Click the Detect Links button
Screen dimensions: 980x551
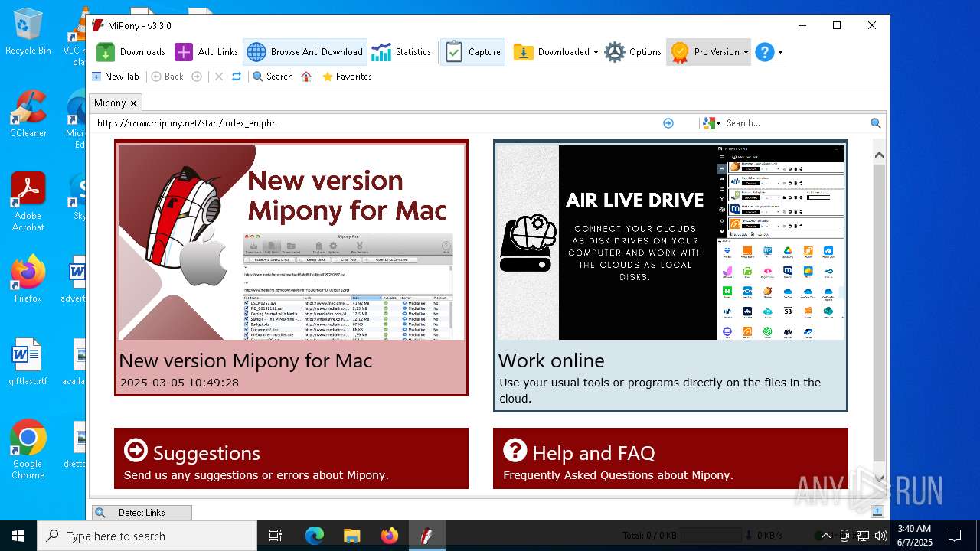(142, 513)
